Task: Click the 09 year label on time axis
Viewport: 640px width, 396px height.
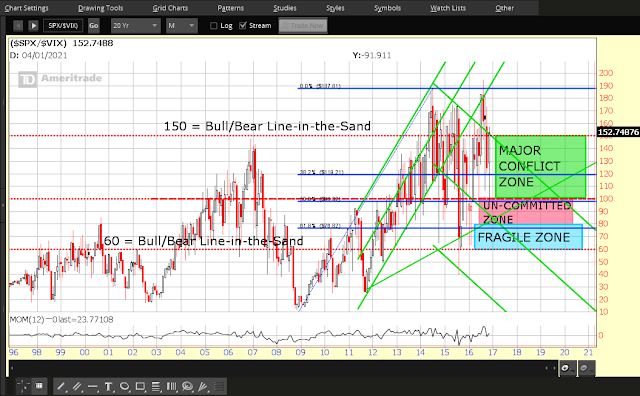Action: 300,352
